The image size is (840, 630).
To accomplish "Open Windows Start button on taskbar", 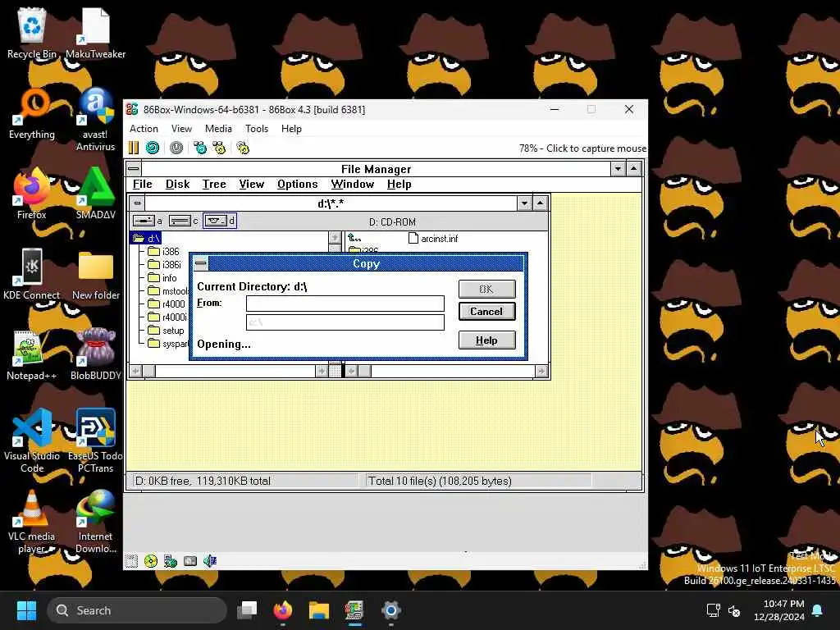I will tap(26, 610).
